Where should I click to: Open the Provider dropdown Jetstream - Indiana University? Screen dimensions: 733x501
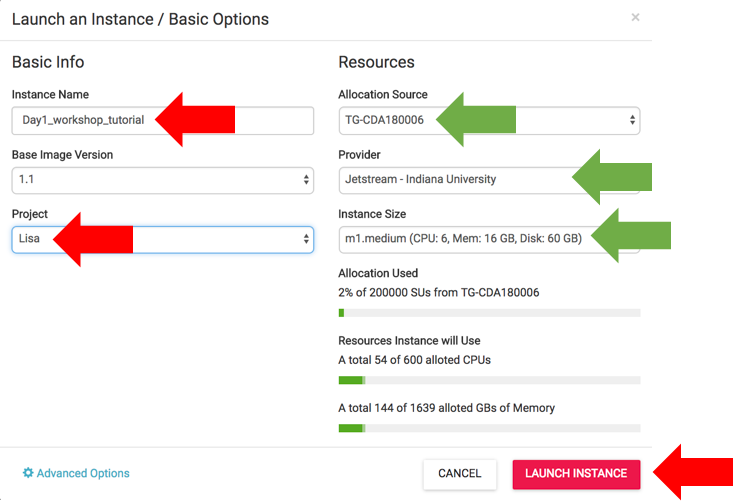pyautogui.click(x=489, y=180)
